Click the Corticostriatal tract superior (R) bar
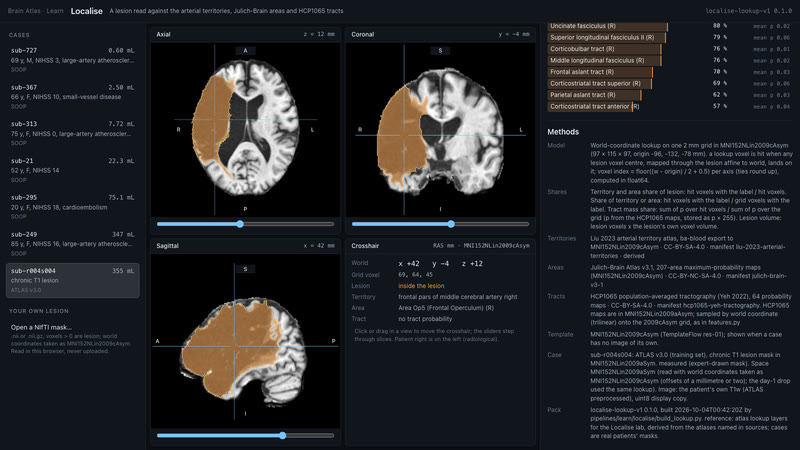800x450 pixels. [599, 83]
